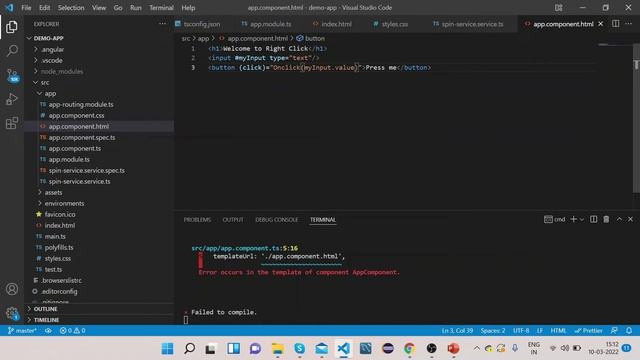Switch to the OUTPUT panel tab
Image resolution: width=640 pixels, height=360 pixels.
[233, 220]
